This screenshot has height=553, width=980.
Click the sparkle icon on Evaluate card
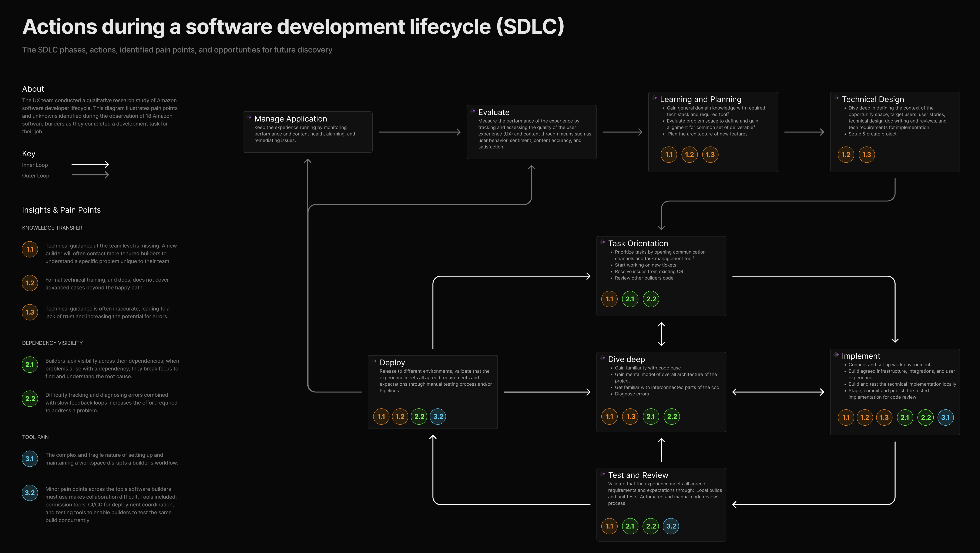tap(473, 111)
